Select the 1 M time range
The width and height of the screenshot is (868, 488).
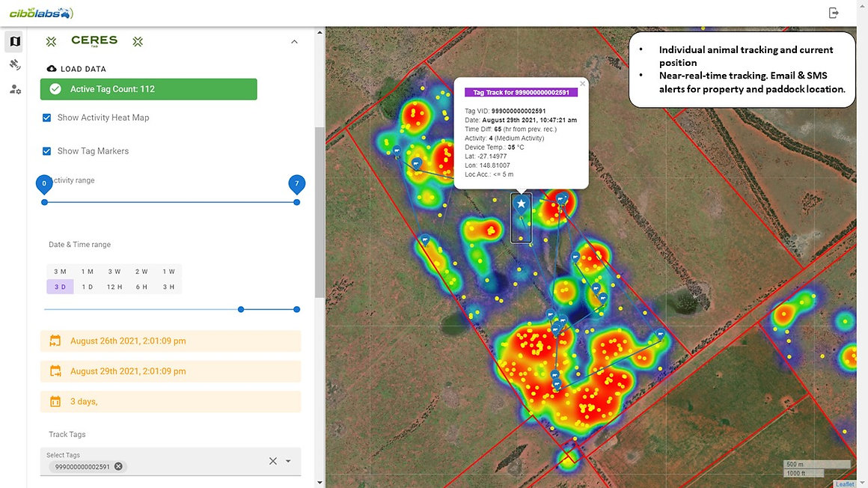tap(88, 272)
